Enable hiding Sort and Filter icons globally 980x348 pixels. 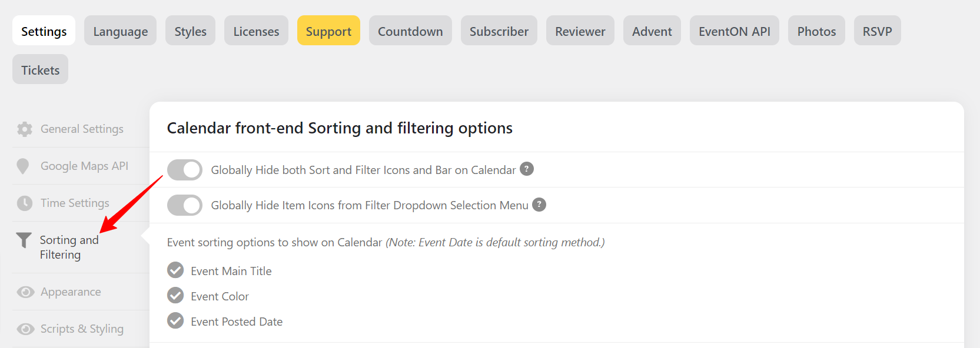click(184, 169)
